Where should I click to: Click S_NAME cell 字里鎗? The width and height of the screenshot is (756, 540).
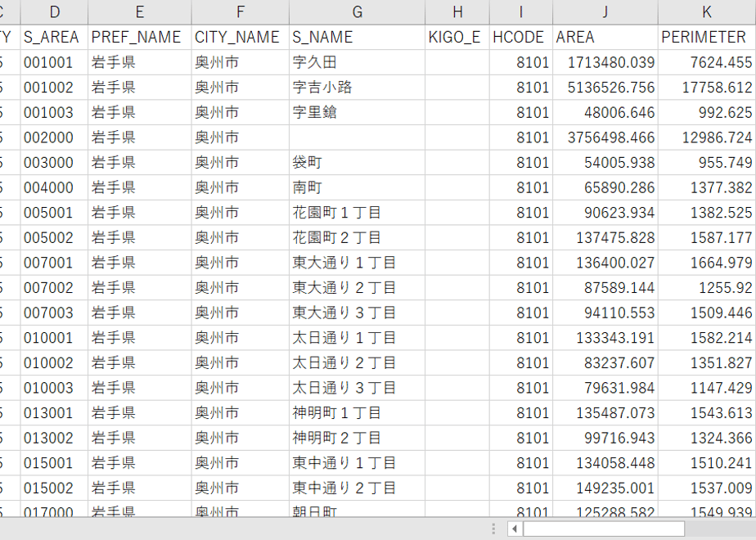(x=358, y=112)
